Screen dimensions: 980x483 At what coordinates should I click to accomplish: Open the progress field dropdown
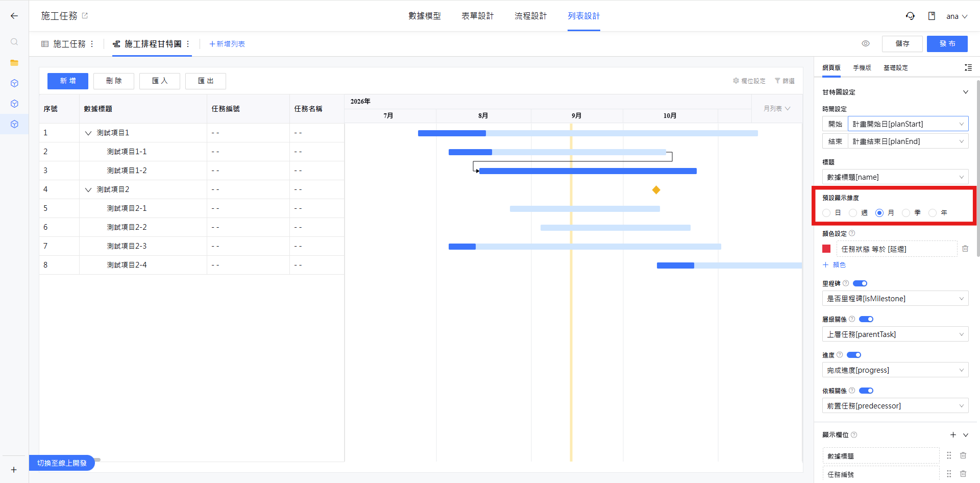(x=895, y=370)
